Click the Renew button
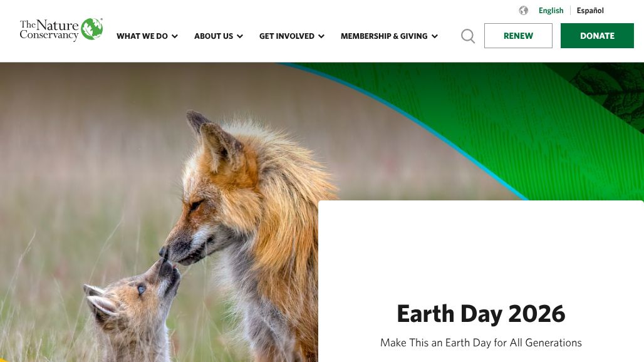The width and height of the screenshot is (644, 362). pyautogui.click(x=518, y=36)
